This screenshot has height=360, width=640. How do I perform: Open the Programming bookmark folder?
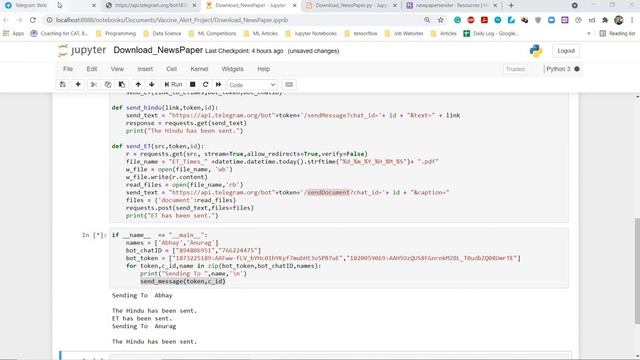[116, 33]
